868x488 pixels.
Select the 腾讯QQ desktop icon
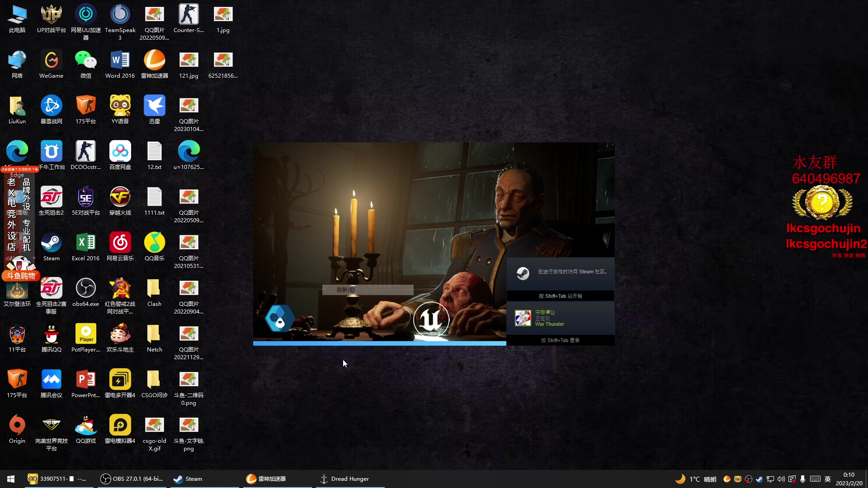click(x=52, y=338)
